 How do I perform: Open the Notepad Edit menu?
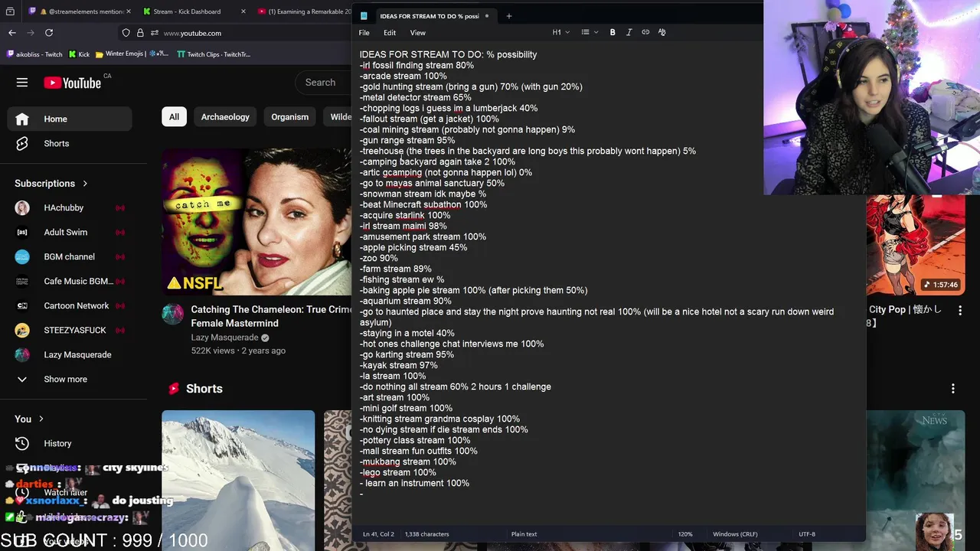click(390, 33)
